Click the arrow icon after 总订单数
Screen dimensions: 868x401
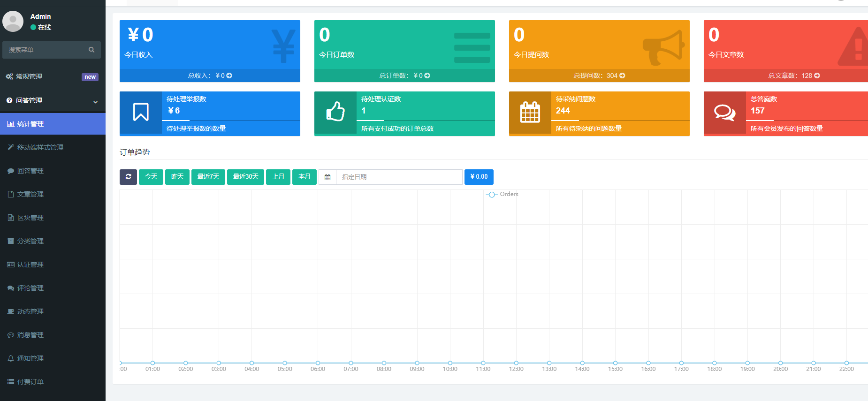427,76
